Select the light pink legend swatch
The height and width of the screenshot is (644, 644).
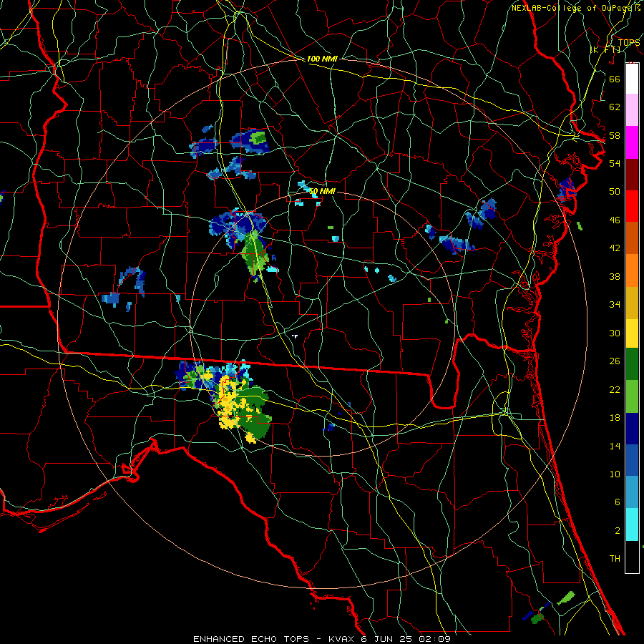tap(632, 110)
